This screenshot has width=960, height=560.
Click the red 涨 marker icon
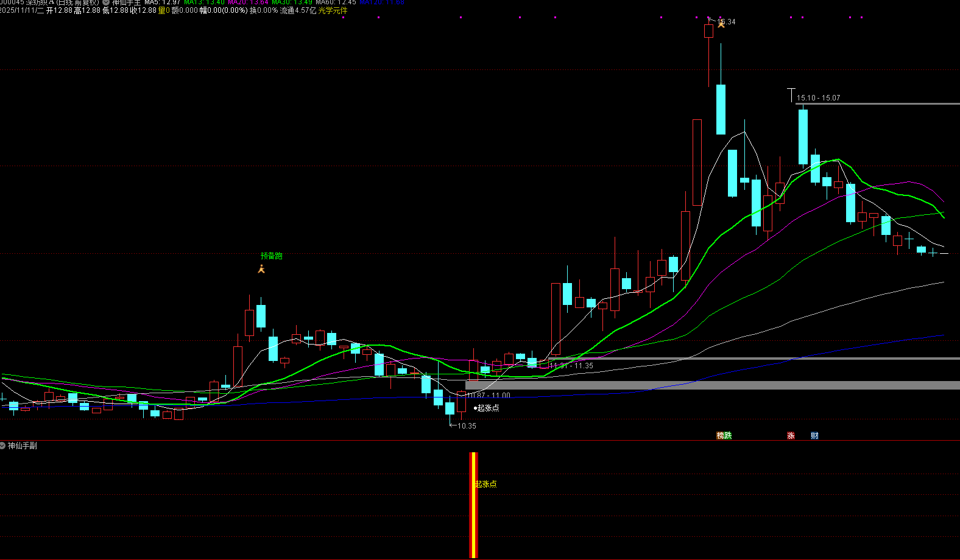[791, 436]
